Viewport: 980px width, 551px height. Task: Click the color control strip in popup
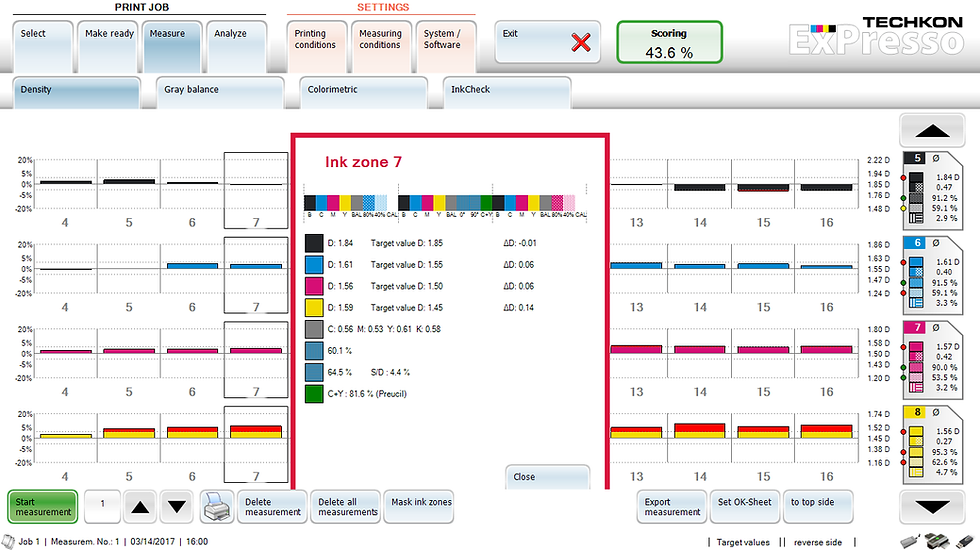[x=445, y=203]
